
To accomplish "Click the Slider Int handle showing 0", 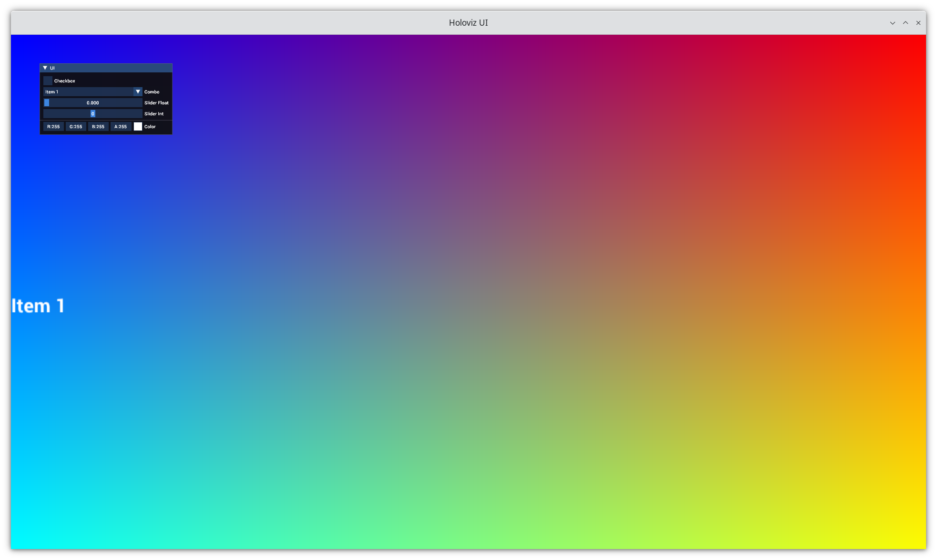I will (x=93, y=114).
